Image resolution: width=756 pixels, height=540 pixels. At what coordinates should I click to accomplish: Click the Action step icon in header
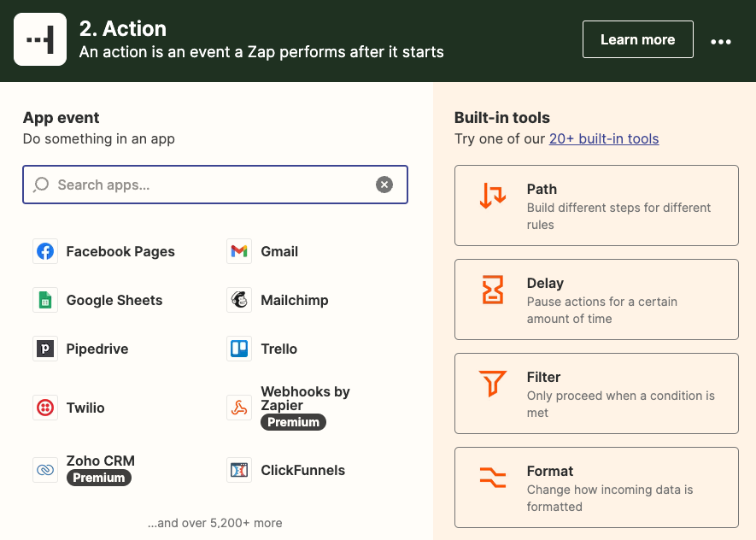(x=40, y=39)
